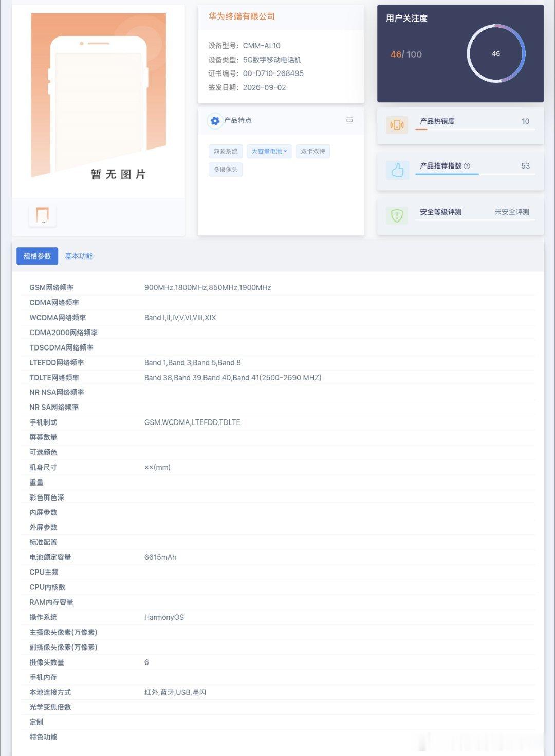Click the 多摄像头 feature tag
Viewport: 555px width, 756px height.
[226, 169]
